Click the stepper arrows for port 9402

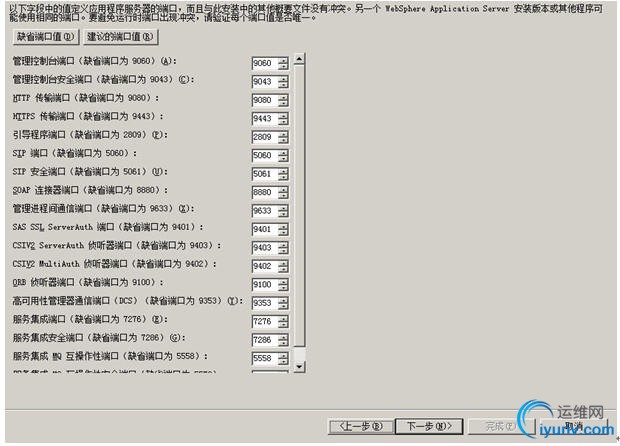coord(283,266)
